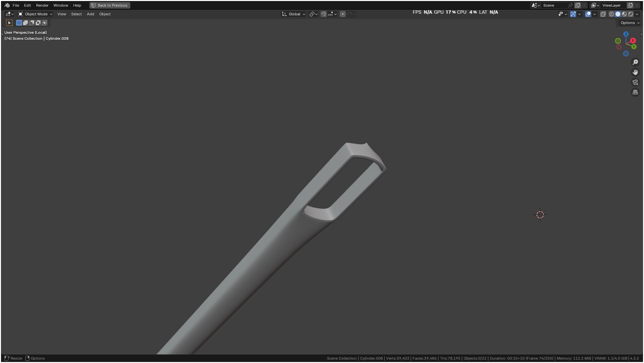Add a new view layer icon

pyautogui.click(x=630, y=5)
